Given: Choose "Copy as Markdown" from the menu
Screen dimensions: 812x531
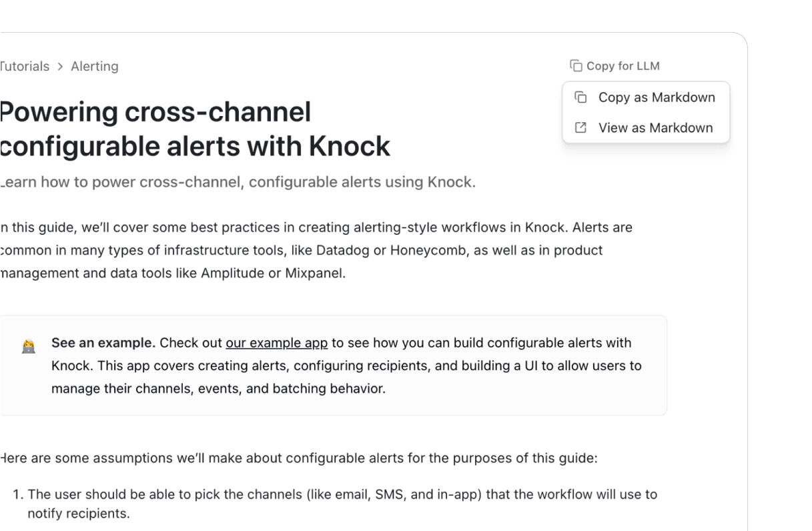Looking at the screenshot, I should 657,97.
